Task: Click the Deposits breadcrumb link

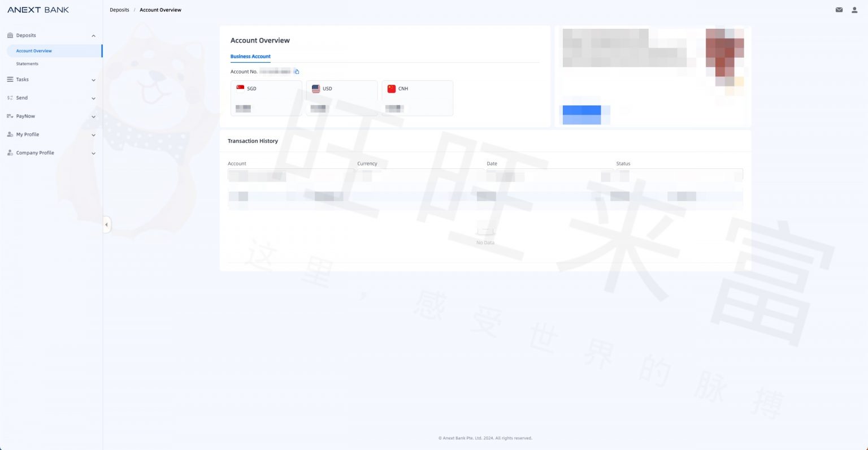Action: tap(119, 10)
